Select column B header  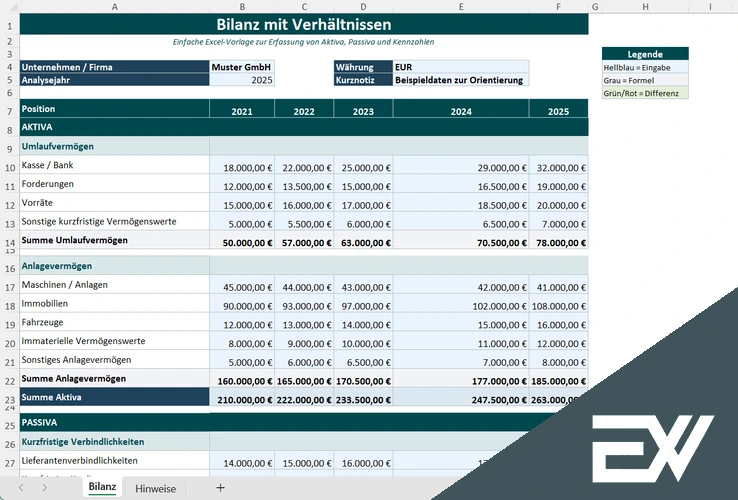(x=242, y=7)
